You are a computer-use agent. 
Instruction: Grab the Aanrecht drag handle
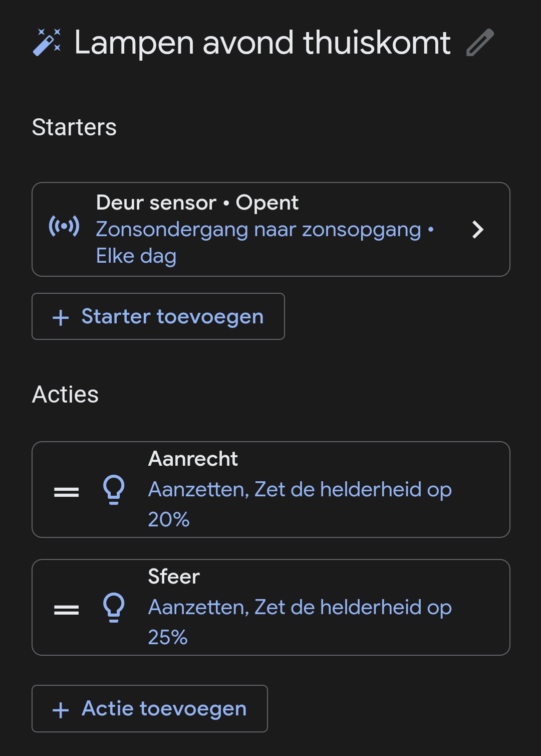[67, 492]
